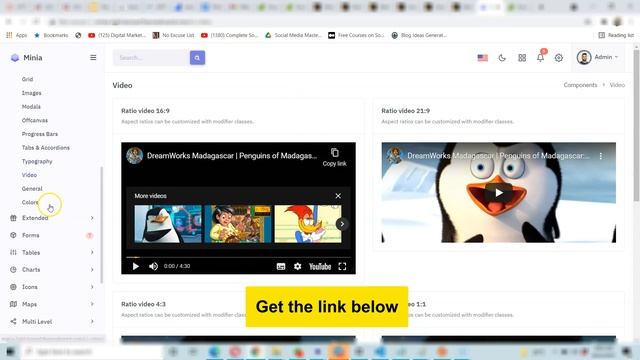Open Modals in the sidebar
Image resolution: width=640 pixels, height=360 pixels.
click(31, 107)
